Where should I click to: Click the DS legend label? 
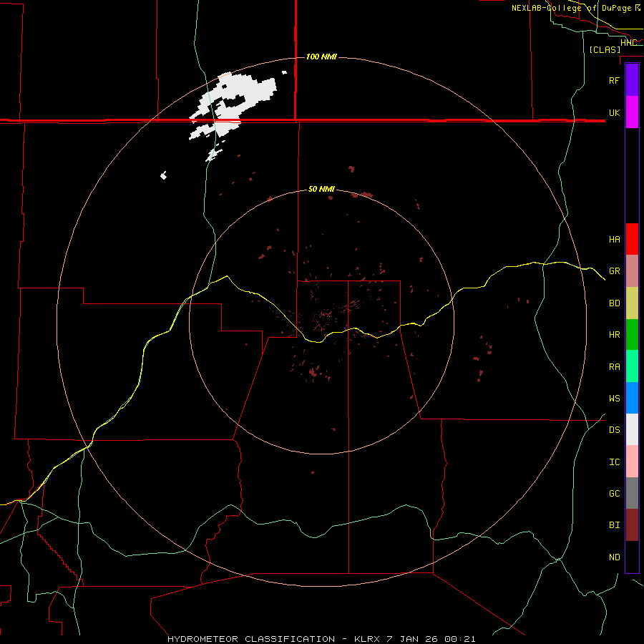614,430
